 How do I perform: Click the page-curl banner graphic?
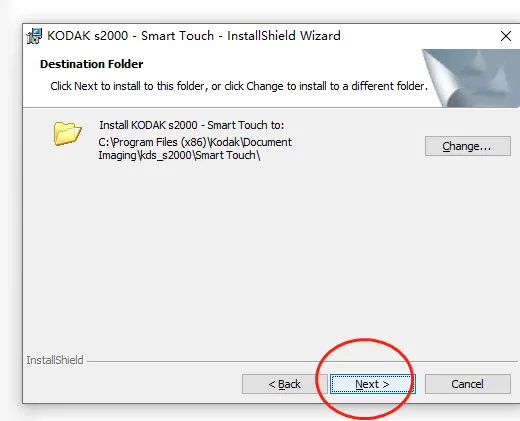point(471,78)
